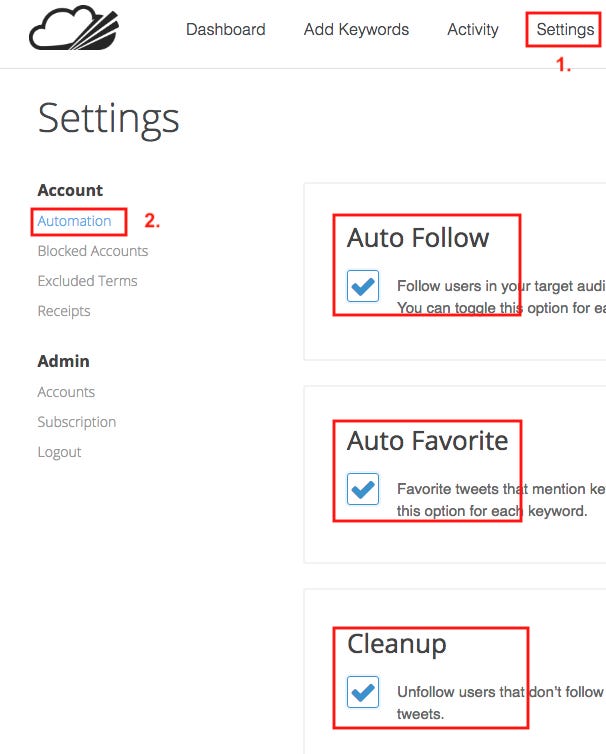Toggle the Cleanup checkbox

point(363,692)
